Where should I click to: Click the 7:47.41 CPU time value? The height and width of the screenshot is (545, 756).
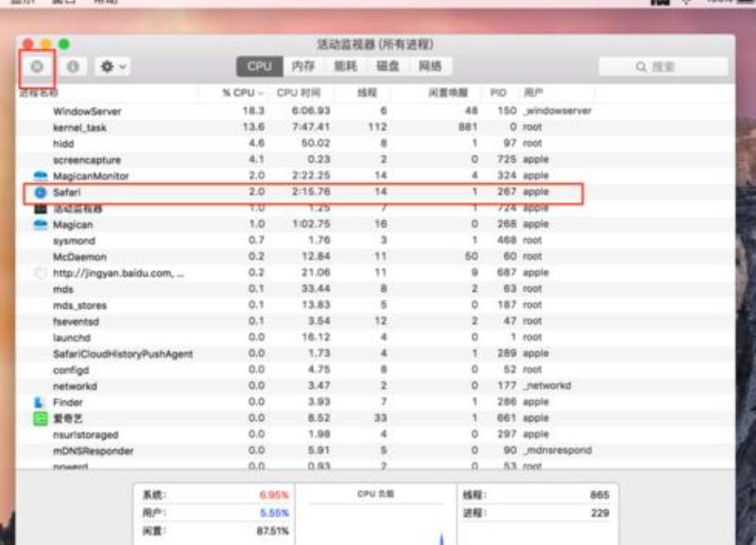(x=311, y=128)
